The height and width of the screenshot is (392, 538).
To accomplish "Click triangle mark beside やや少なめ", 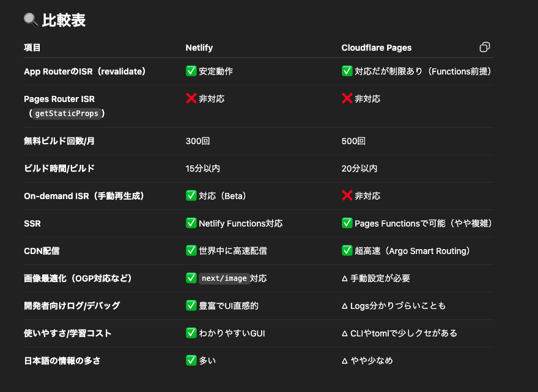I will (x=345, y=360).
